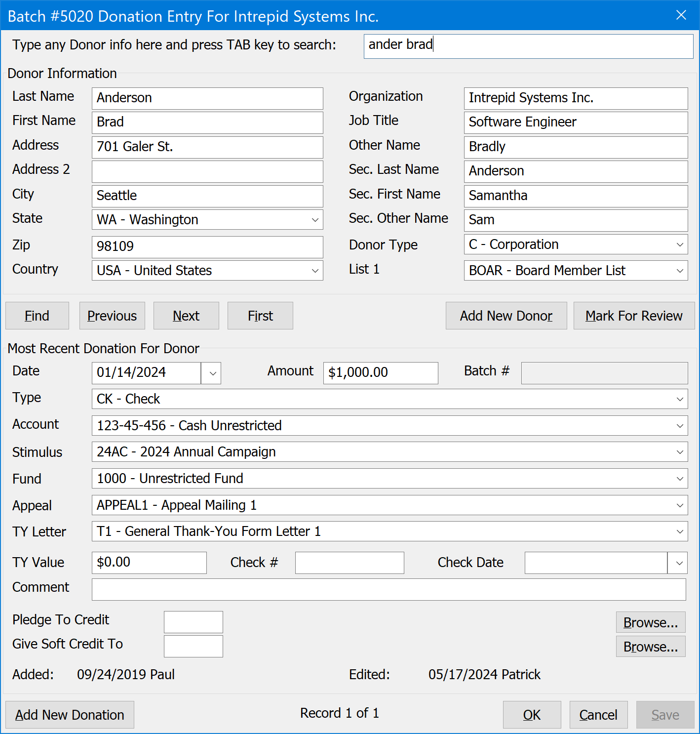
Task: Click the First Name field containing Brad
Action: point(207,122)
